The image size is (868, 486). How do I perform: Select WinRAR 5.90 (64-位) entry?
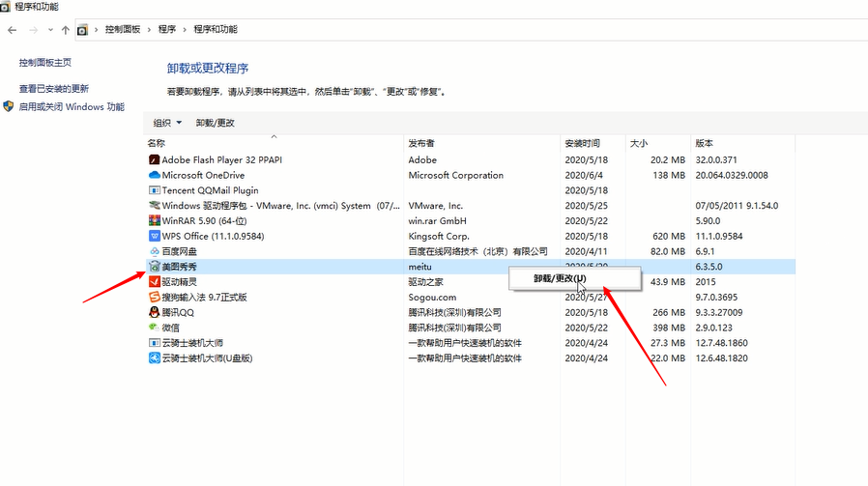coord(204,221)
